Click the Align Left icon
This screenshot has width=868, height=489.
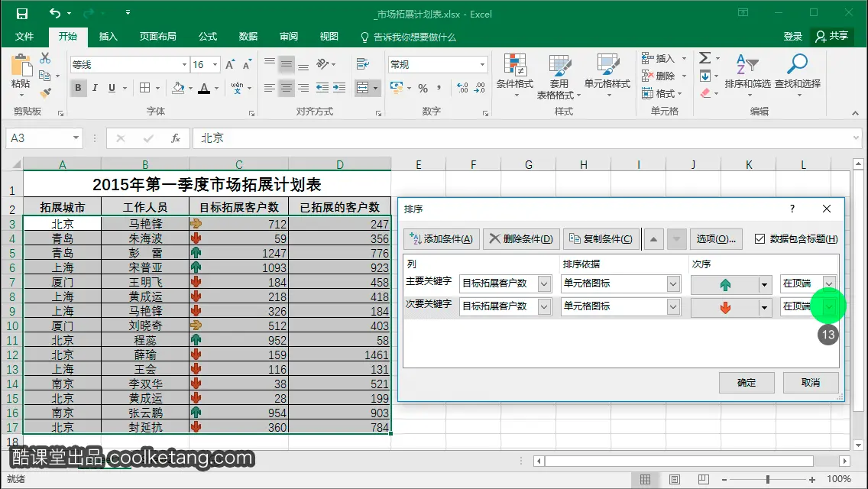(270, 88)
